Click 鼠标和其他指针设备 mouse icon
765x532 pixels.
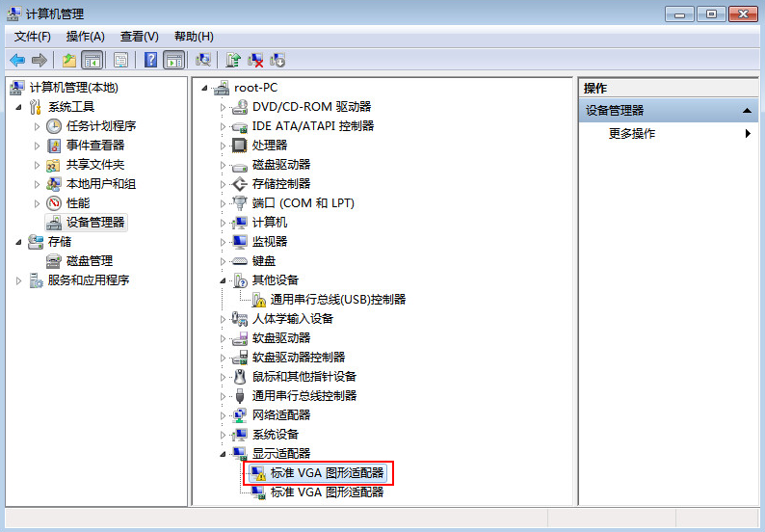tap(240, 376)
